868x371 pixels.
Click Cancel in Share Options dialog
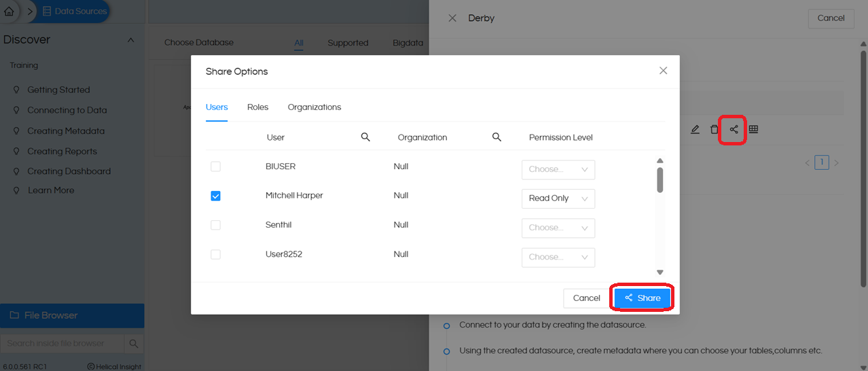pyautogui.click(x=586, y=298)
